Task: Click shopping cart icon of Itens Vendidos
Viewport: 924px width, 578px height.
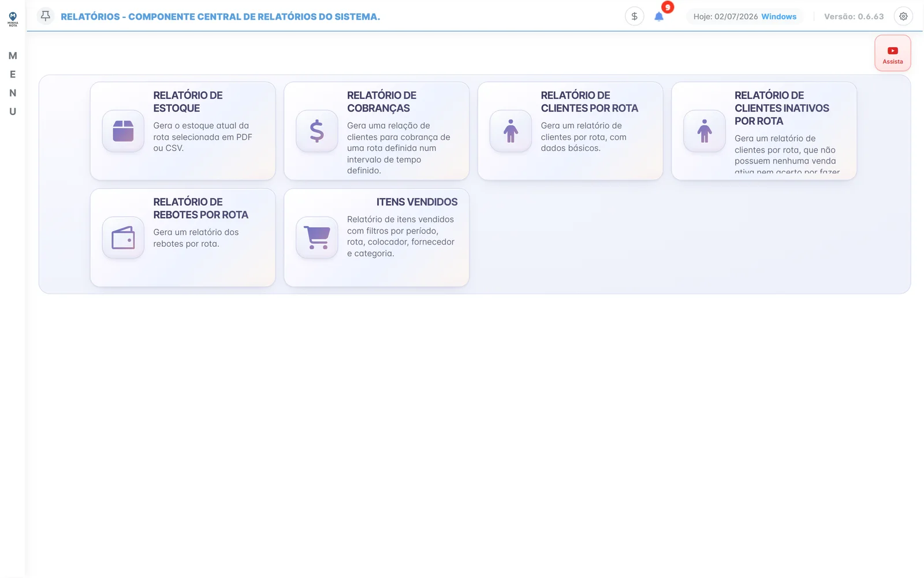Action: click(x=317, y=238)
